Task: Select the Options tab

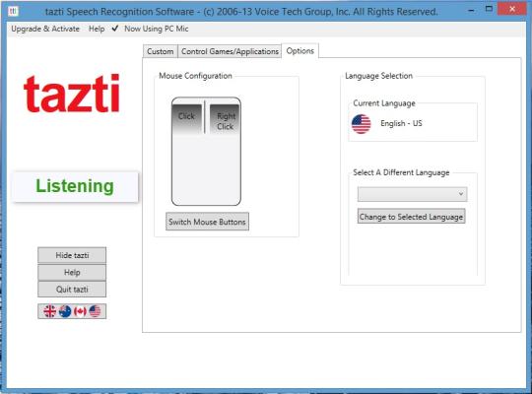Action: (x=300, y=51)
